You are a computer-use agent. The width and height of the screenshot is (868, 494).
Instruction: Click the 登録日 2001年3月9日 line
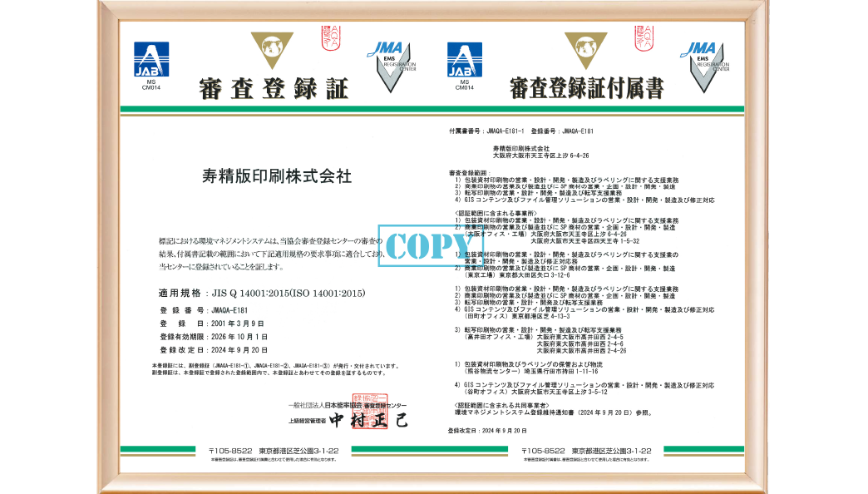(x=212, y=324)
